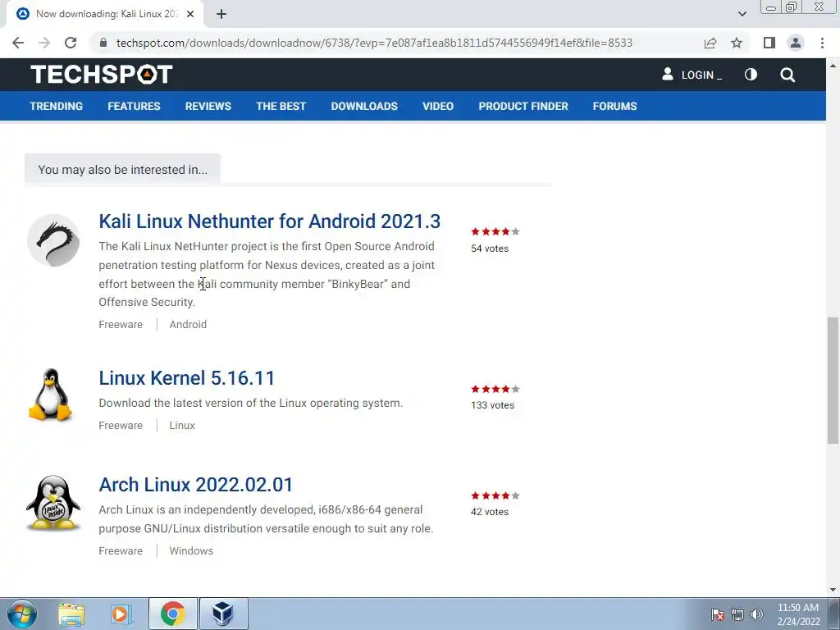The image size is (840, 630).
Task: Open the Chrome three-dot menu
Action: (x=822, y=43)
